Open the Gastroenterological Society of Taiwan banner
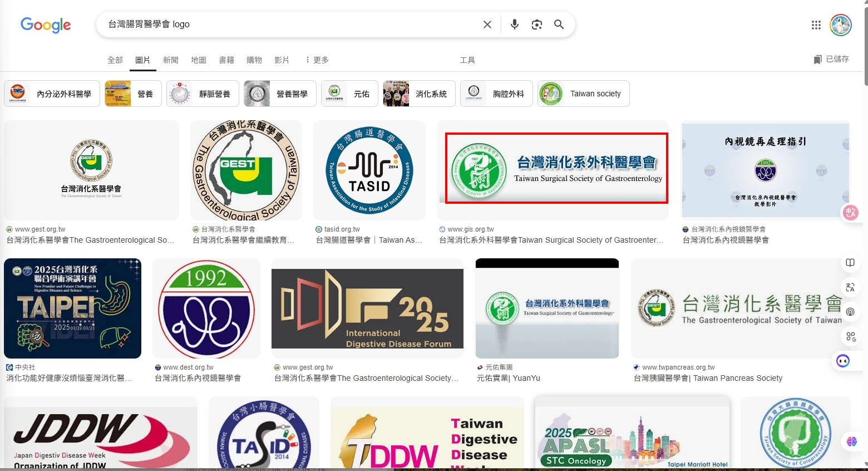Viewport: 868px width, 471px height. [x=741, y=308]
